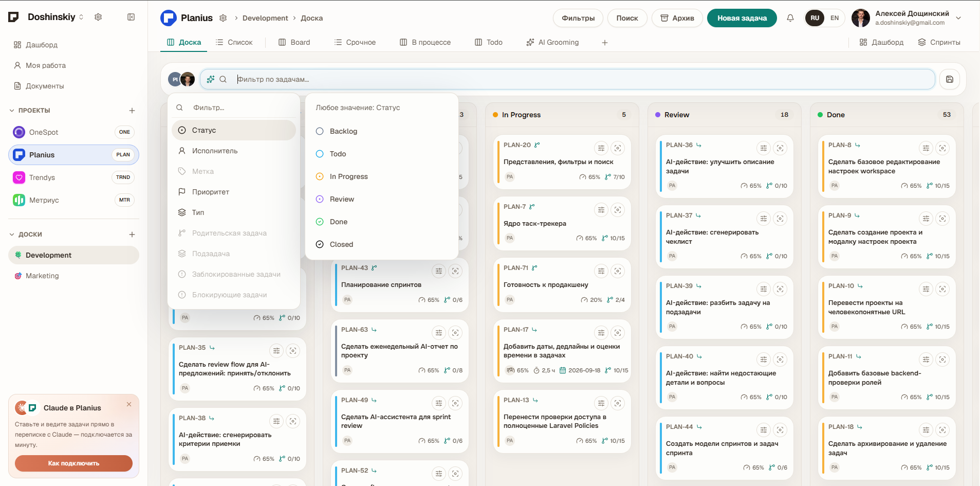
Task: Open focus icon on PLAN-63 card
Action: [455, 333]
